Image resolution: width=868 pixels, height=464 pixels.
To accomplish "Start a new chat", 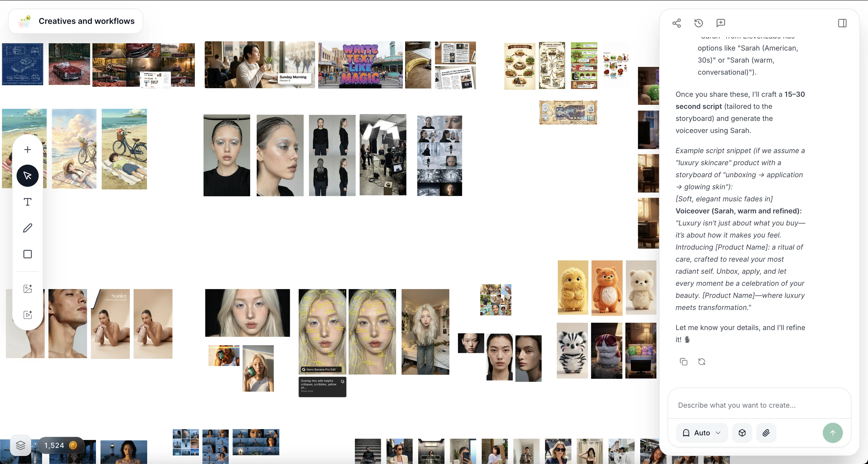I will click(x=720, y=23).
